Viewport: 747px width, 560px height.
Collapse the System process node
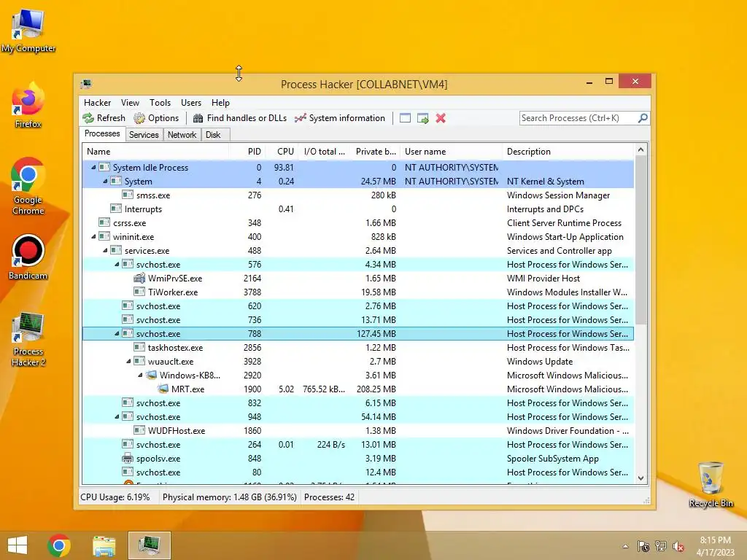pos(105,182)
